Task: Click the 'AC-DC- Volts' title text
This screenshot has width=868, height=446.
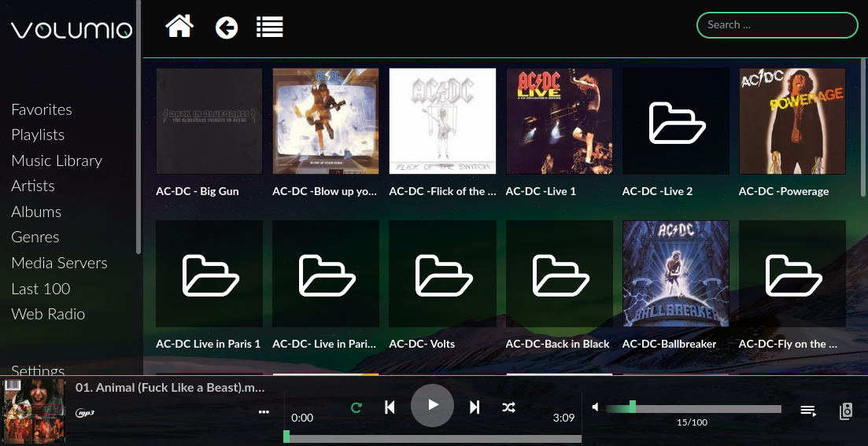Action: click(x=422, y=345)
